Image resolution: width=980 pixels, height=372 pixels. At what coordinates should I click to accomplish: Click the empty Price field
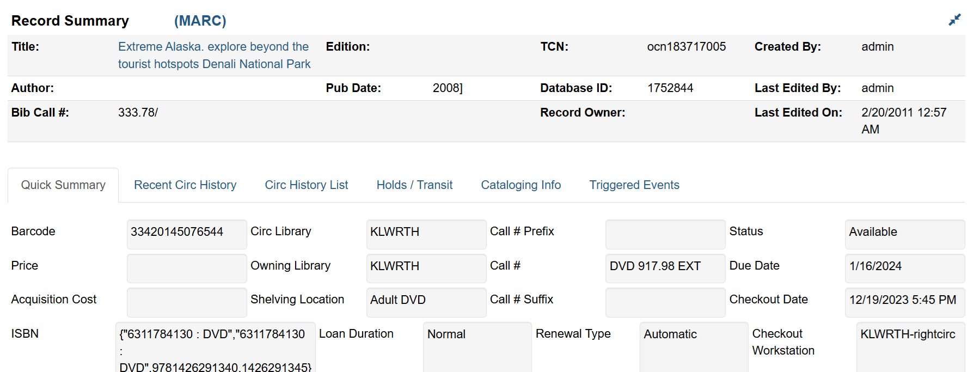pos(186,268)
